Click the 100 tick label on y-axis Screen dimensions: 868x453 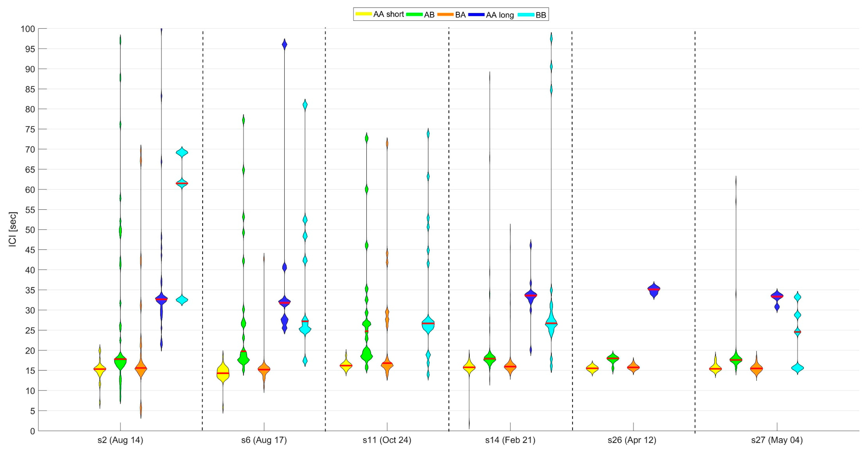(28, 29)
